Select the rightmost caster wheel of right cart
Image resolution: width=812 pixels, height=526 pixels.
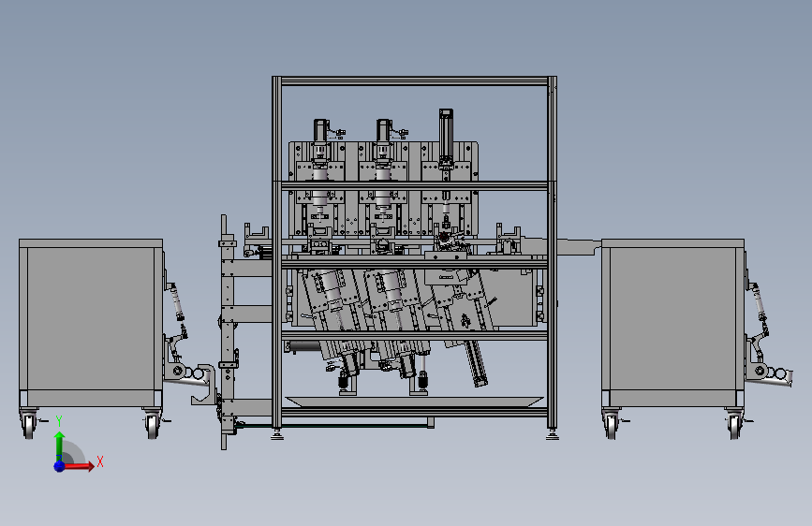click(735, 426)
